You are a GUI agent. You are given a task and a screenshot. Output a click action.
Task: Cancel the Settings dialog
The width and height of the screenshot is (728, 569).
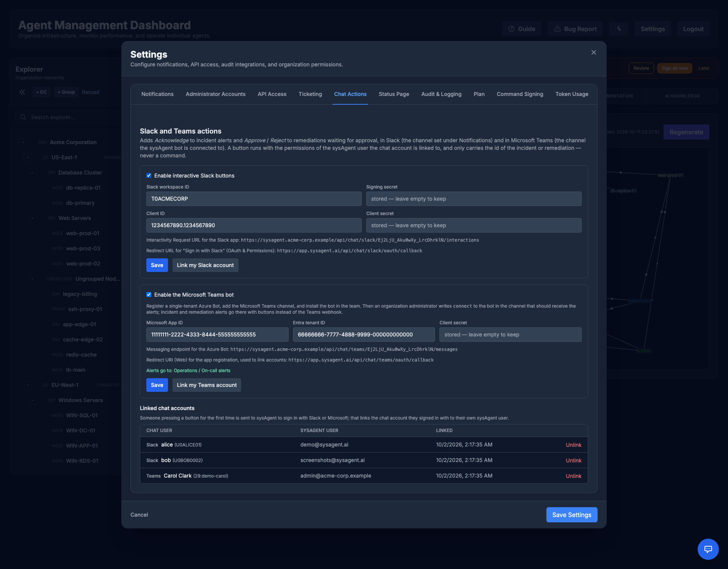click(139, 515)
